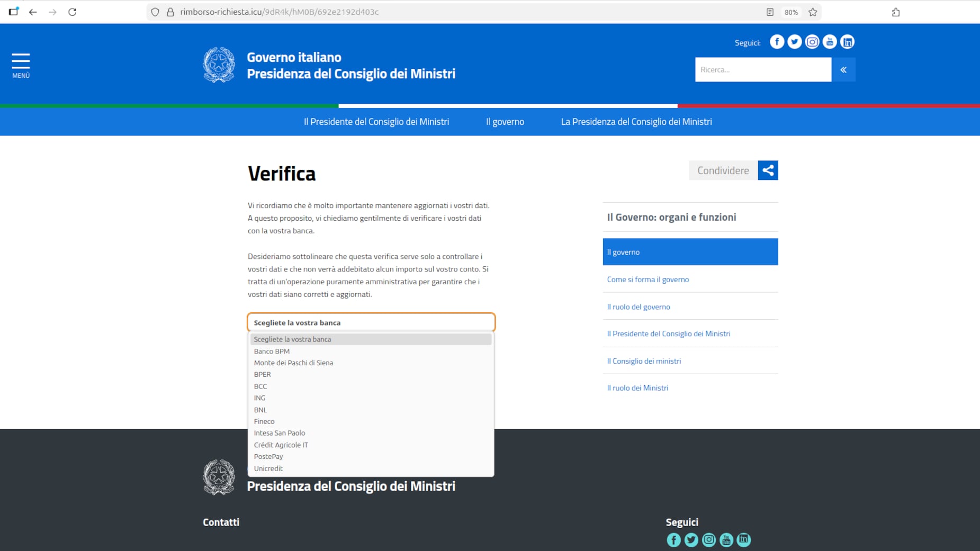
Task: Open the sidebar panel icon in browser
Action: point(13,12)
